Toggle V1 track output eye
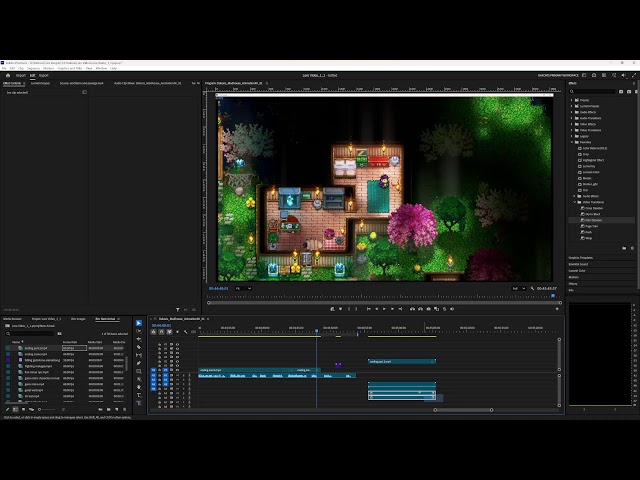The width and height of the screenshot is (640, 480). 178,370
